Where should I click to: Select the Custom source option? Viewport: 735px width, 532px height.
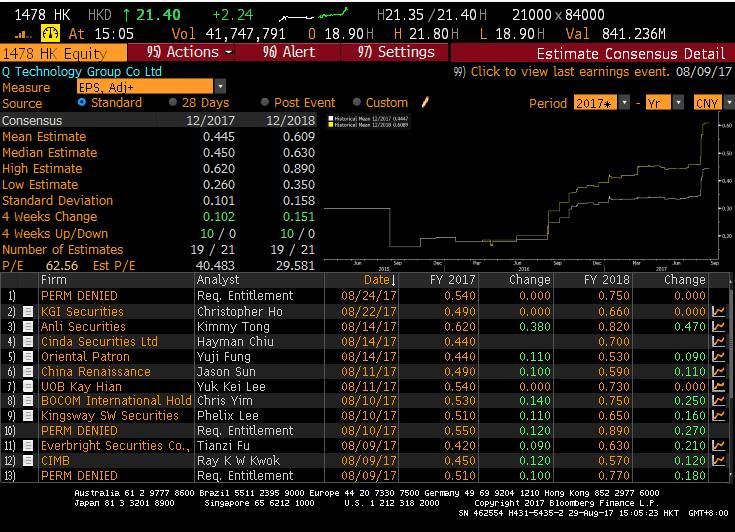pyautogui.click(x=357, y=102)
